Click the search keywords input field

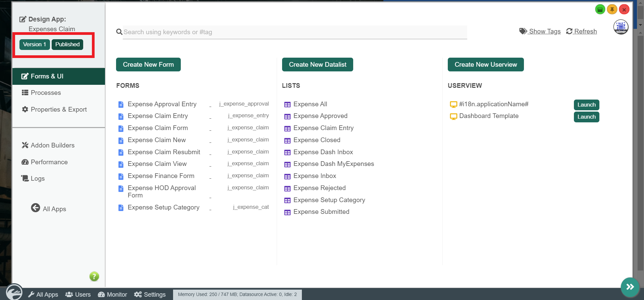point(294,32)
